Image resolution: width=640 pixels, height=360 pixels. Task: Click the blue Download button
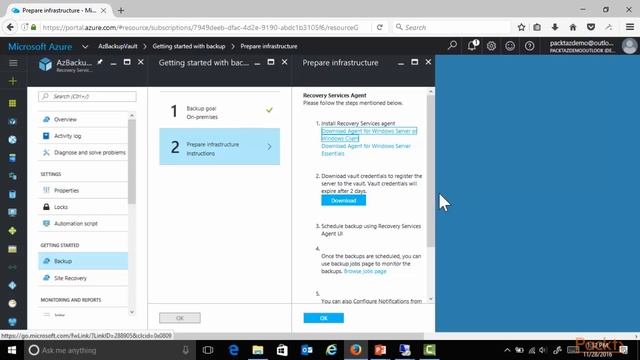(343, 200)
